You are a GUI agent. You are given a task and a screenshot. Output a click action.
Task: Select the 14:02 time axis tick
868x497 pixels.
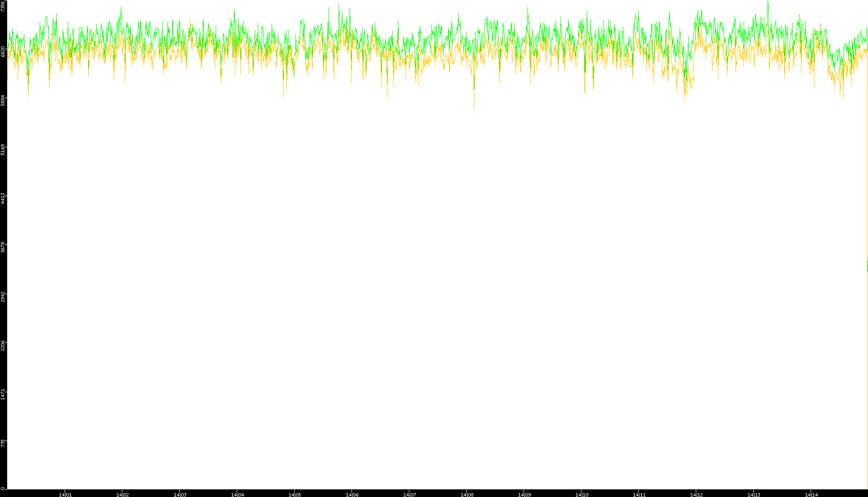click(x=122, y=495)
